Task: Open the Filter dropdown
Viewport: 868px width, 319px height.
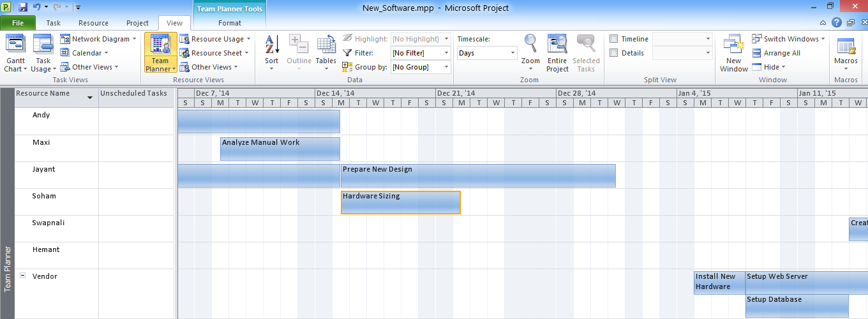Action: coord(446,53)
